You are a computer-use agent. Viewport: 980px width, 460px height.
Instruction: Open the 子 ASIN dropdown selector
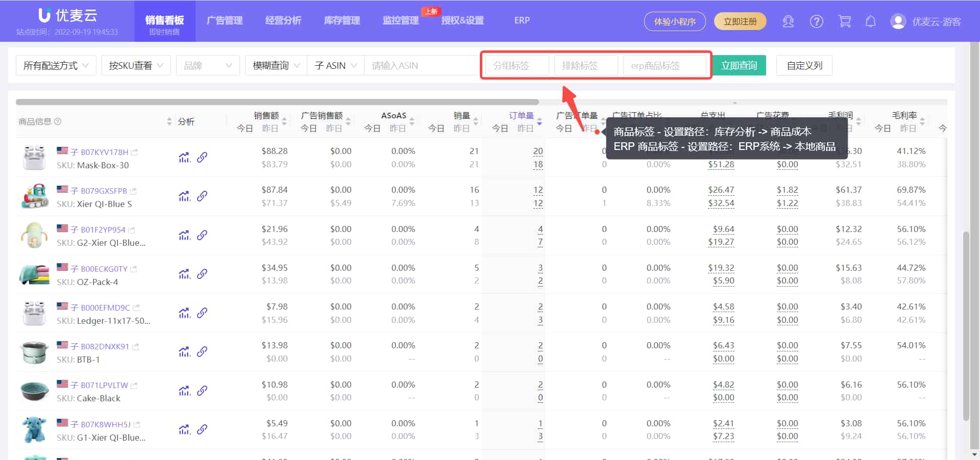pos(334,65)
